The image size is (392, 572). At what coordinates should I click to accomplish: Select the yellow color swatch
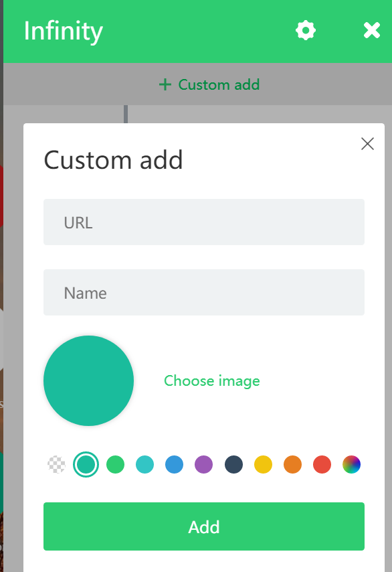[x=264, y=465]
